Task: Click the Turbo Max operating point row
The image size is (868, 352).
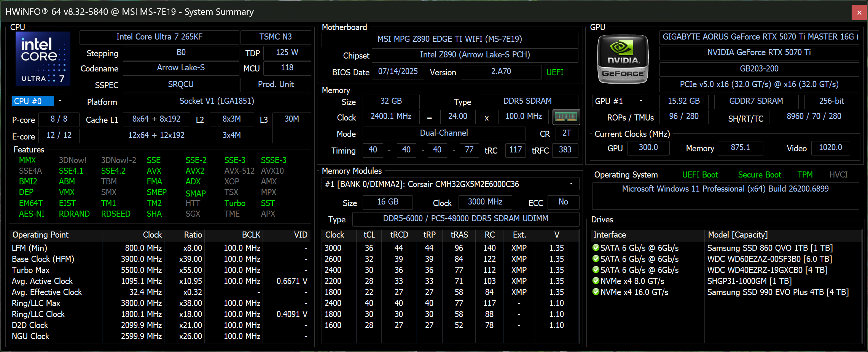Action: [160, 270]
